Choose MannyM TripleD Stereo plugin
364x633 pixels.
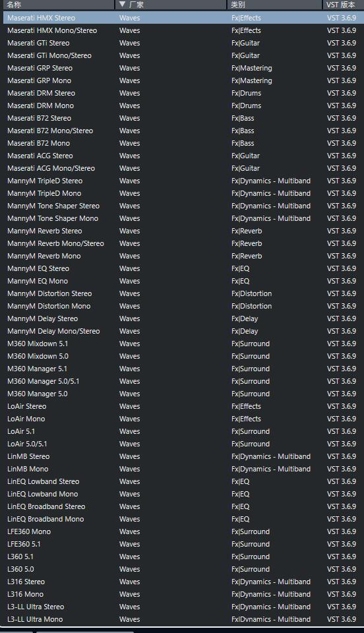coord(183,181)
